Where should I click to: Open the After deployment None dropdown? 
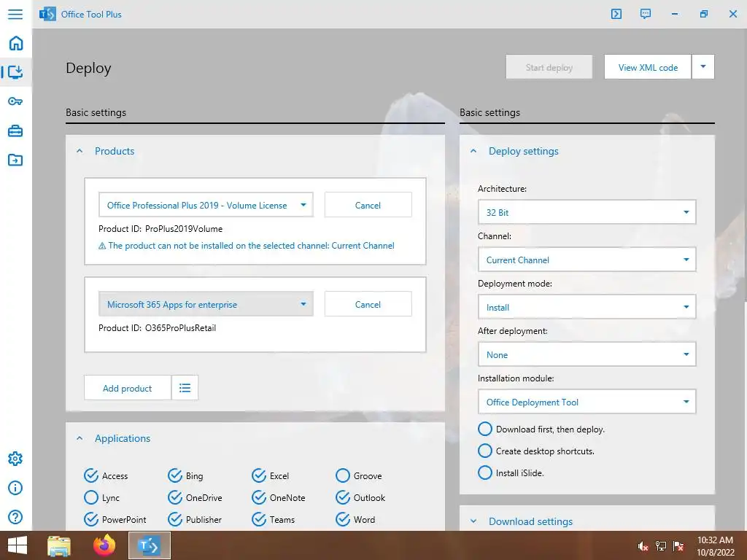pos(587,354)
